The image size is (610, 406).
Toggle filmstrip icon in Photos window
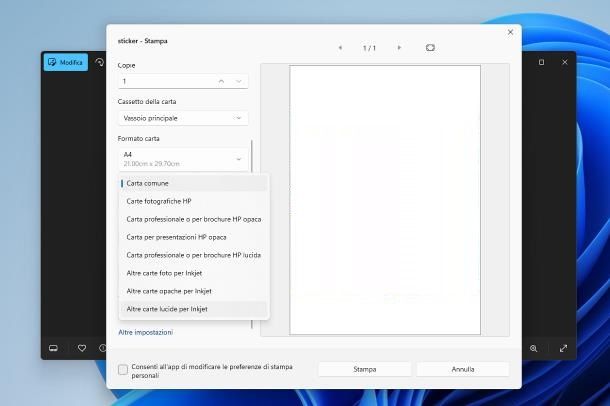(x=53, y=348)
